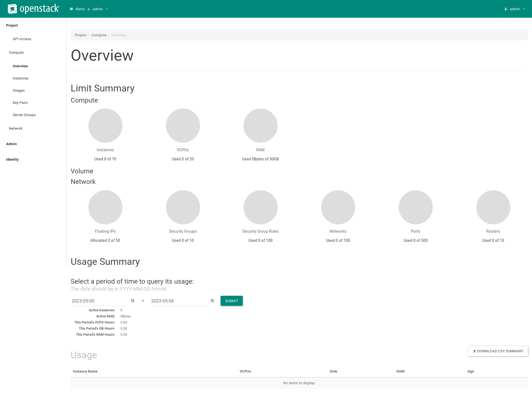
Task: Click the arrow icon between date fields
Action: [143, 301]
